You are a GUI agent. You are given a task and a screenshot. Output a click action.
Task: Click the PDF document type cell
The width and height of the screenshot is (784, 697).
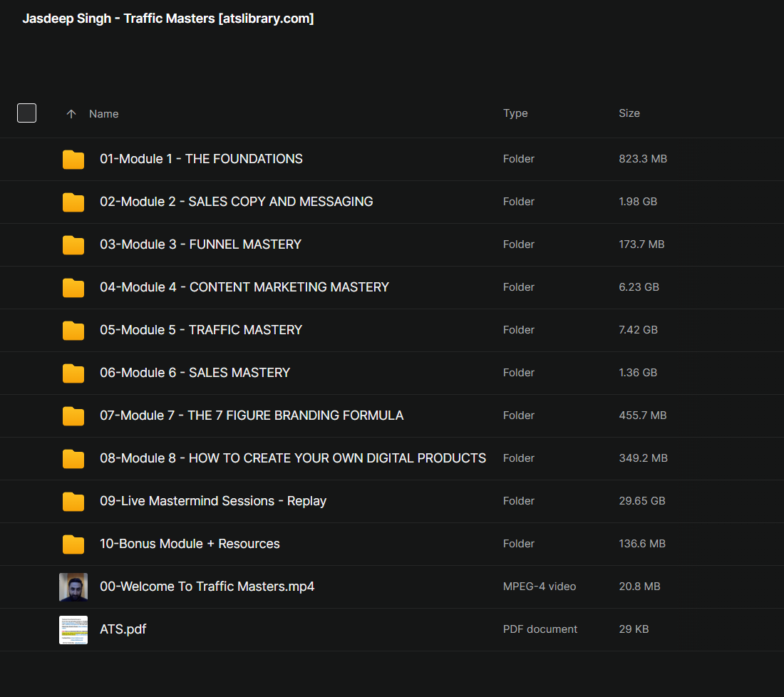click(x=540, y=629)
